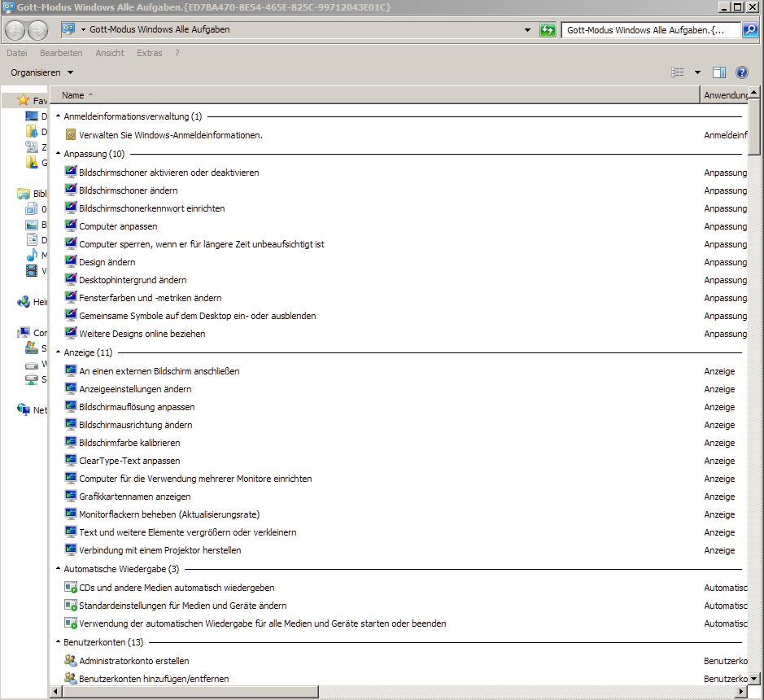Click the Bibliotheken icon in sidebar
This screenshot has width=764, height=700.
click(23, 193)
